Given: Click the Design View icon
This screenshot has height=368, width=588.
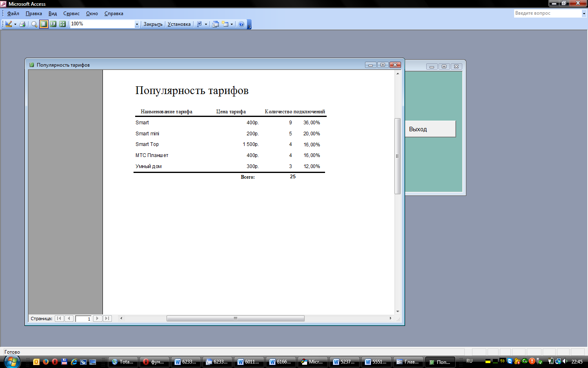Looking at the screenshot, I should point(8,24).
